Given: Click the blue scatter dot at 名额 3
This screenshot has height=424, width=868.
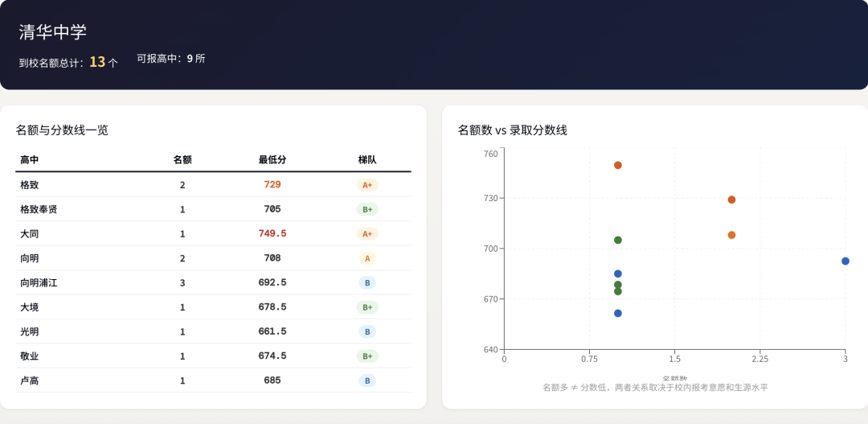Looking at the screenshot, I should 845,261.
